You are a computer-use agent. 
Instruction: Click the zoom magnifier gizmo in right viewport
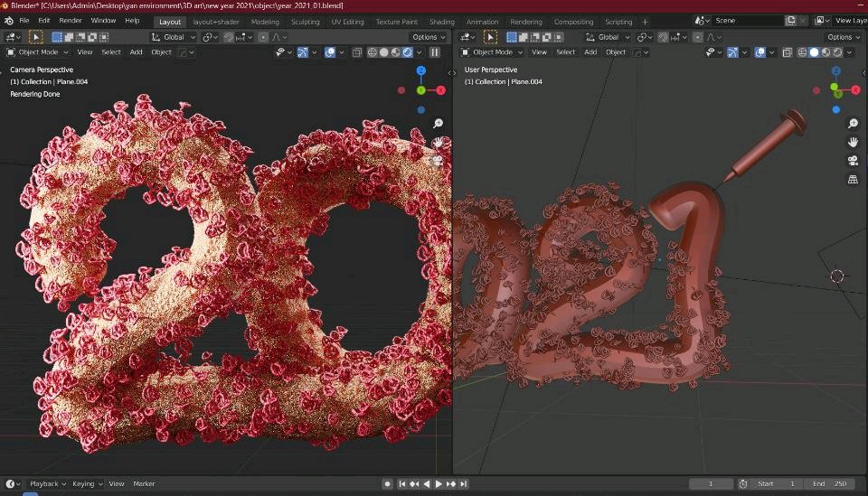pos(853,124)
